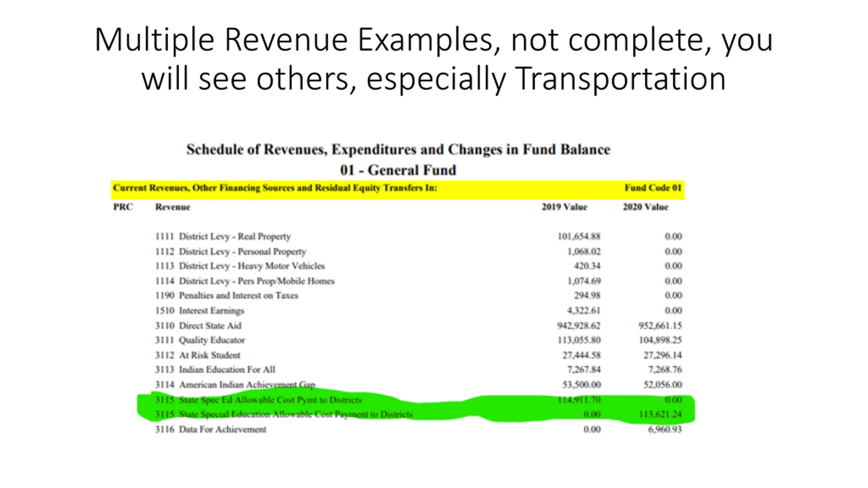Select row '1190 Penalties and Interest on Taxes'
Screen dimensions: 868x488
tap(418, 296)
